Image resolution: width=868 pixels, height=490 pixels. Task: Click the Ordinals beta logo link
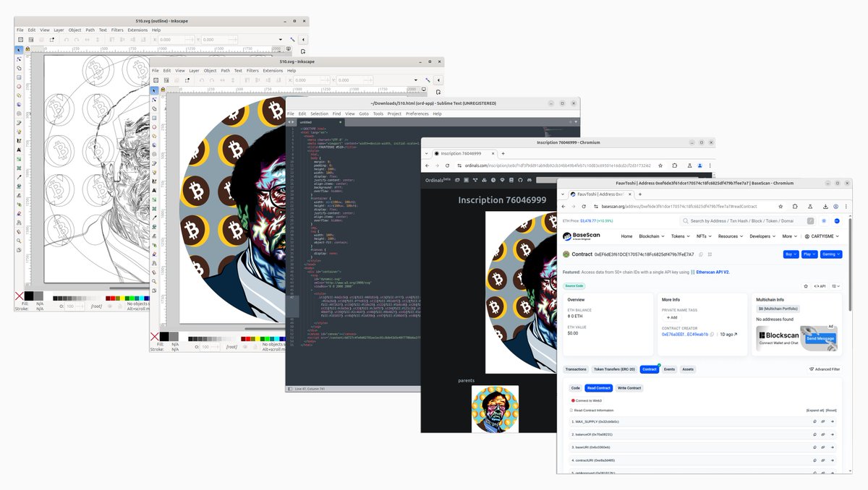coord(438,179)
